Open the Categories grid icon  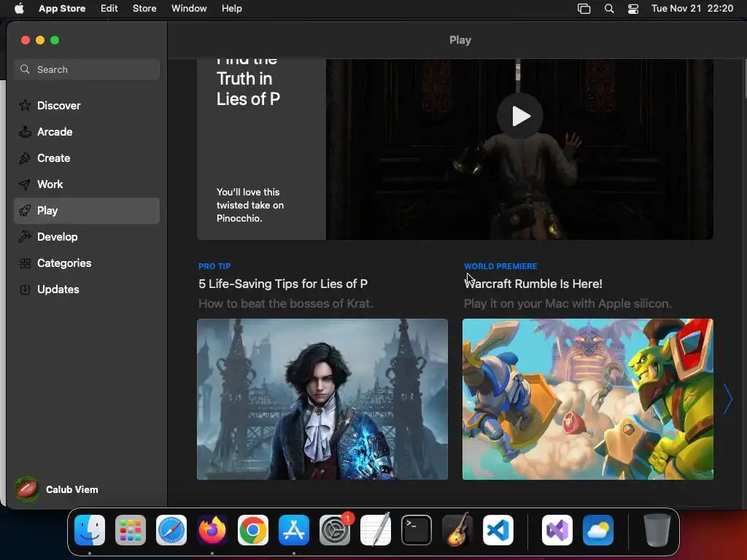[25, 263]
